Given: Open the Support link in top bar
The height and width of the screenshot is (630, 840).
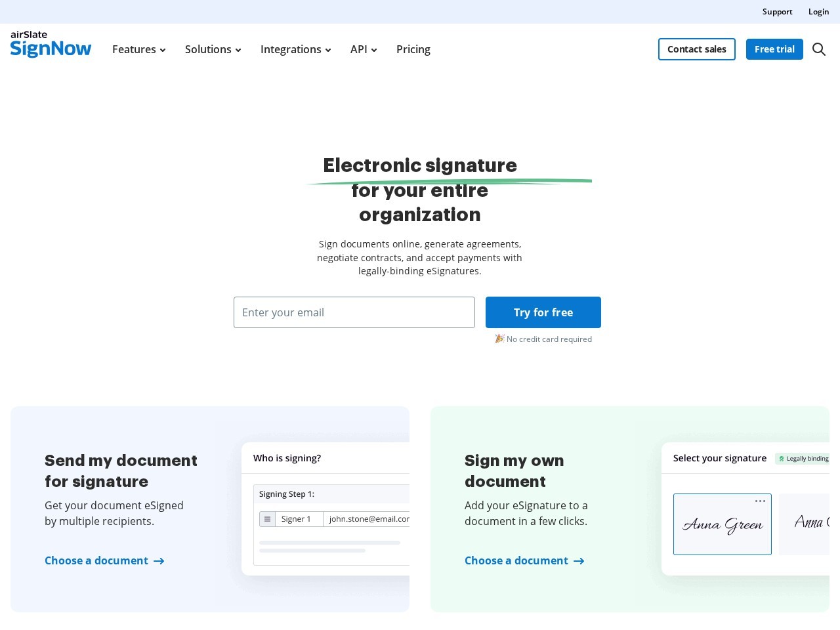Looking at the screenshot, I should point(777,12).
